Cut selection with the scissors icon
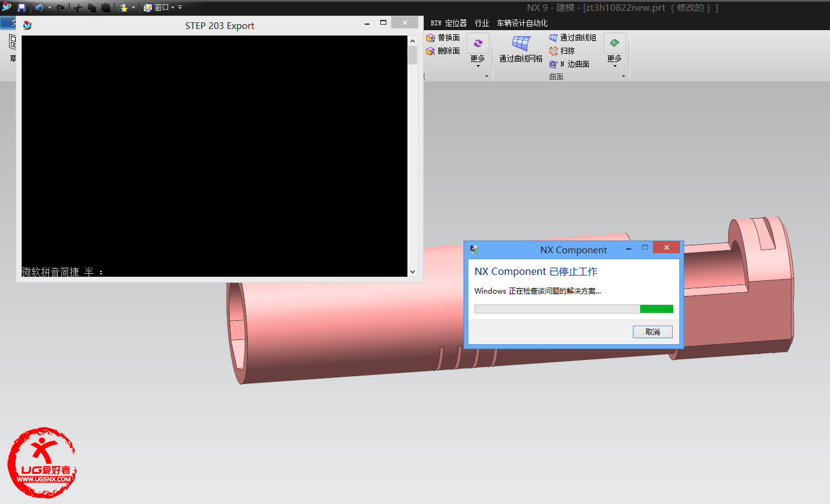 coord(78,8)
